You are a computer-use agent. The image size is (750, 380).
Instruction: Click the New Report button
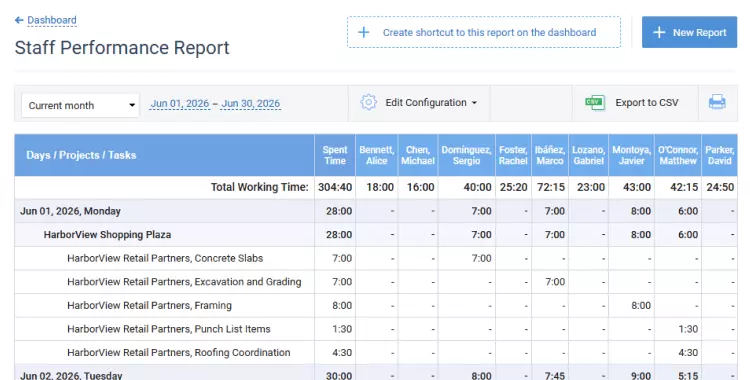coord(689,32)
